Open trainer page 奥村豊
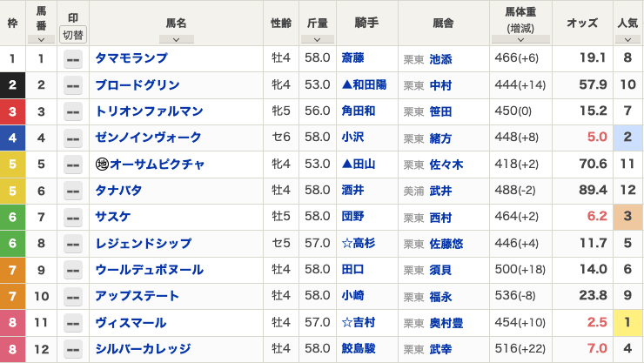 [x=446, y=323]
